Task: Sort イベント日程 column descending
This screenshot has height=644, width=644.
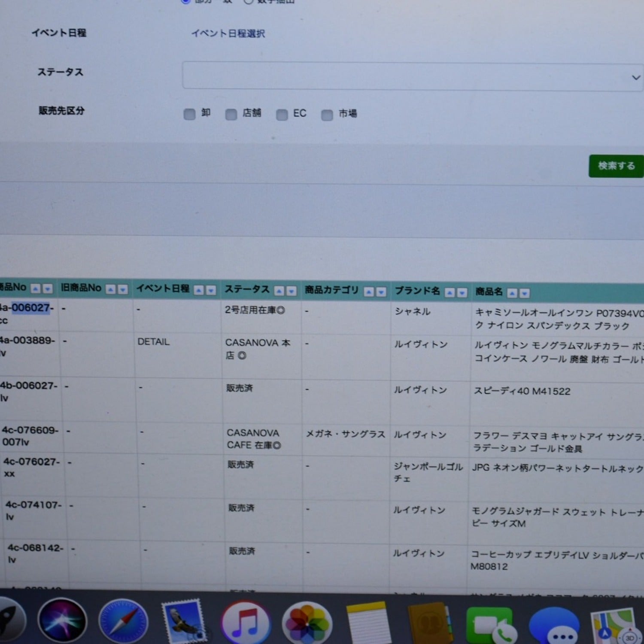Action: click(x=211, y=290)
